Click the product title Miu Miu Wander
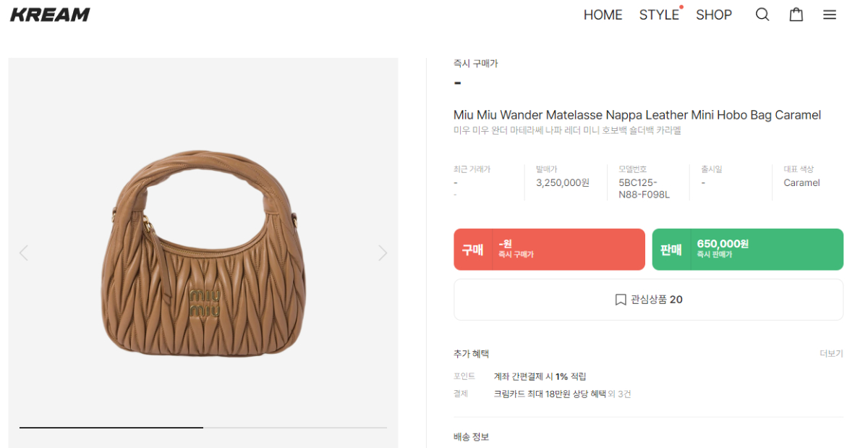868x448 pixels. coord(637,115)
